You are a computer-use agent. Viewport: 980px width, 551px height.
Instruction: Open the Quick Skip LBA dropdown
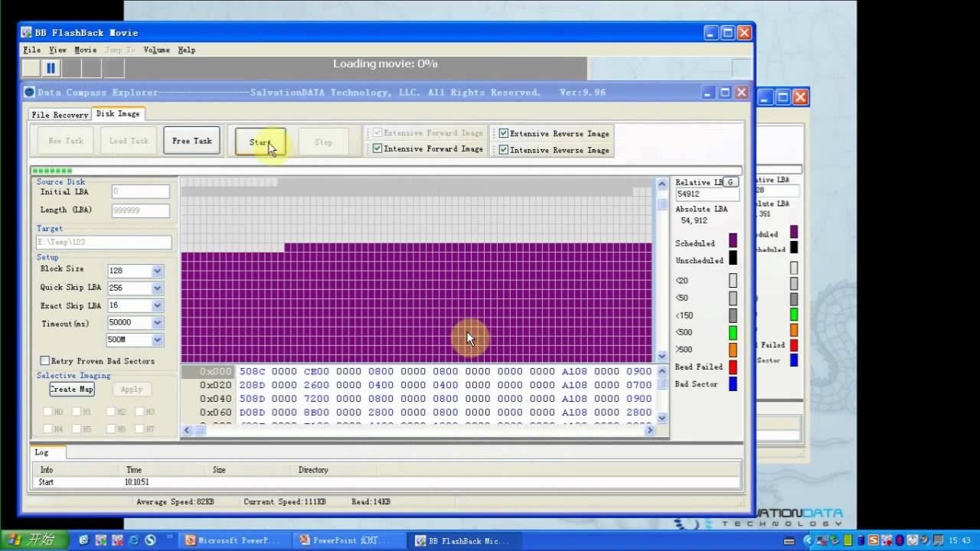tap(157, 289)
